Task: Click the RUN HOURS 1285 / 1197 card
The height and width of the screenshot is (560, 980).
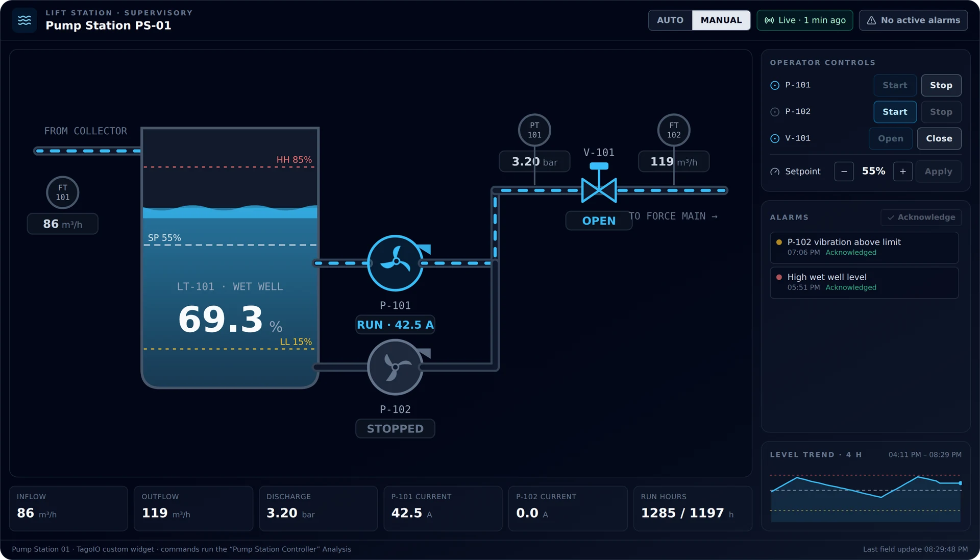Action: tap(693, 508)
